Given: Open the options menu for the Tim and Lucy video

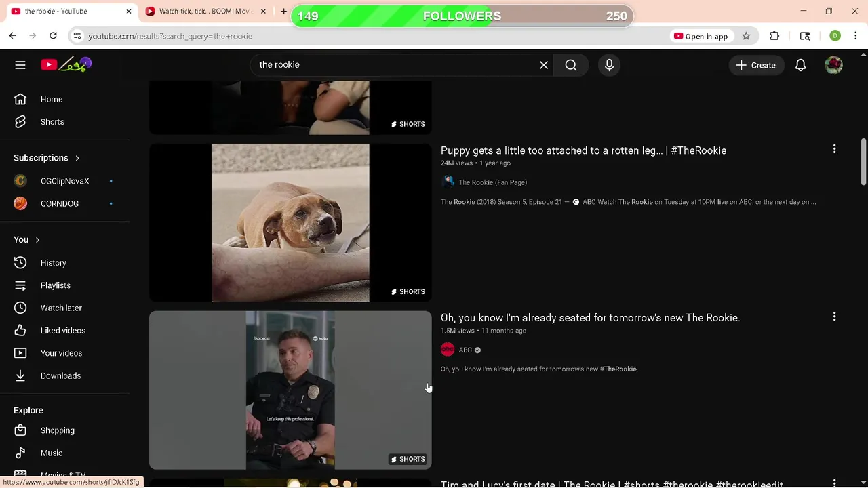Looking at the screenshot, I should (834, 483).
